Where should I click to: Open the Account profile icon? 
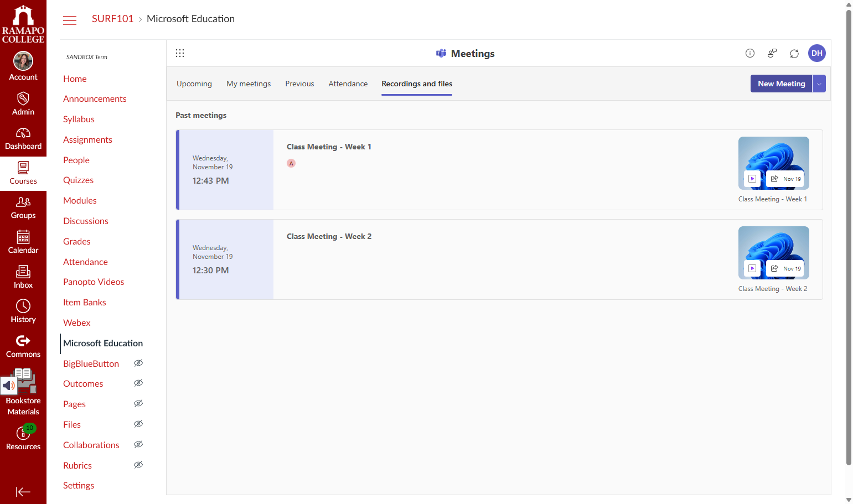point(23,61)
